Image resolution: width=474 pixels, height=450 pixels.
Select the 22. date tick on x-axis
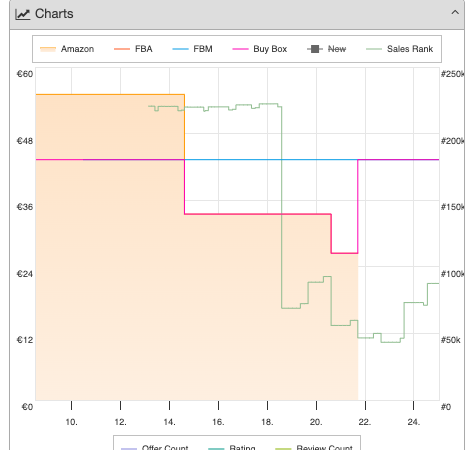click(x=365, y=422)
